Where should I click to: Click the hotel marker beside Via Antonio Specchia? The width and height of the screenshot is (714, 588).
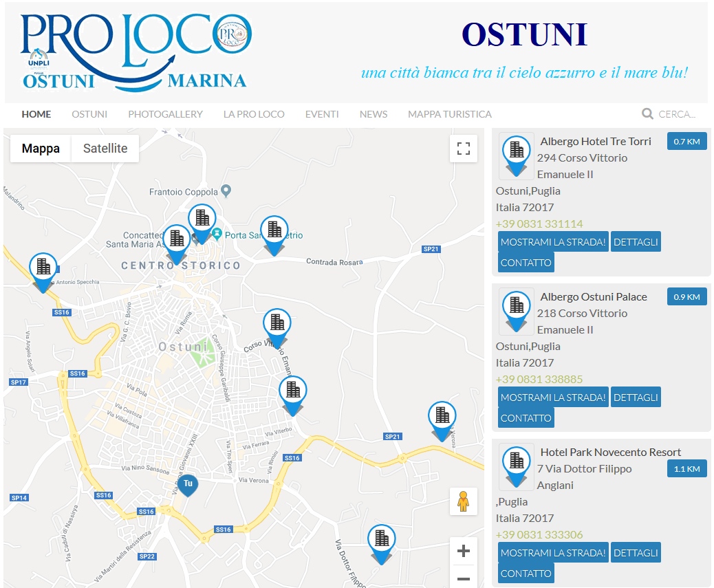click(43, 272)
